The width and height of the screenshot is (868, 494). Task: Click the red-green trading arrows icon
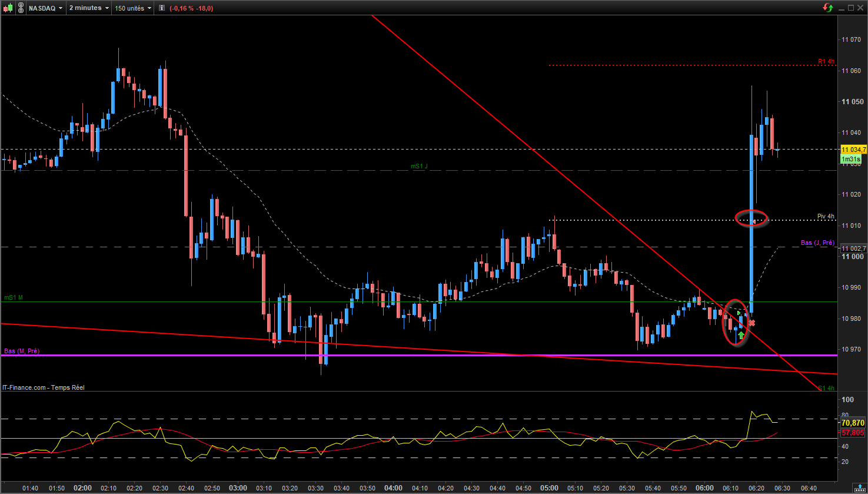pos(828,8)
